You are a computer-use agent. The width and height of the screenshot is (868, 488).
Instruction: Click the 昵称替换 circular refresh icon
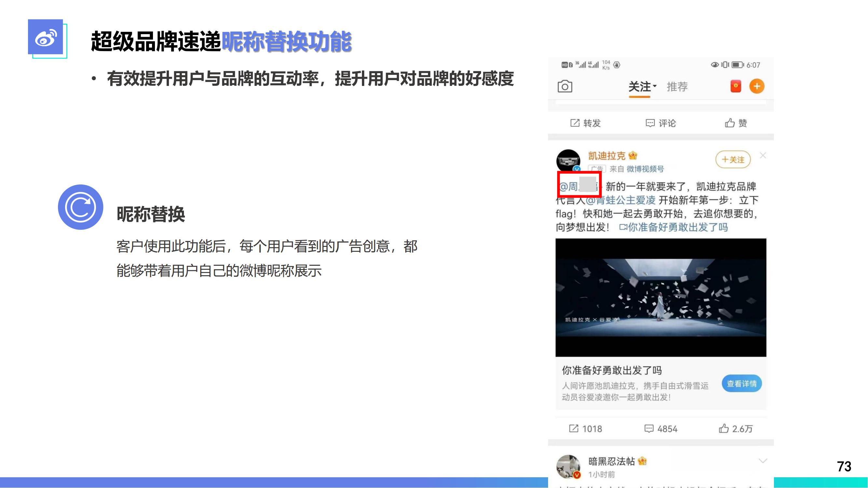80,207
